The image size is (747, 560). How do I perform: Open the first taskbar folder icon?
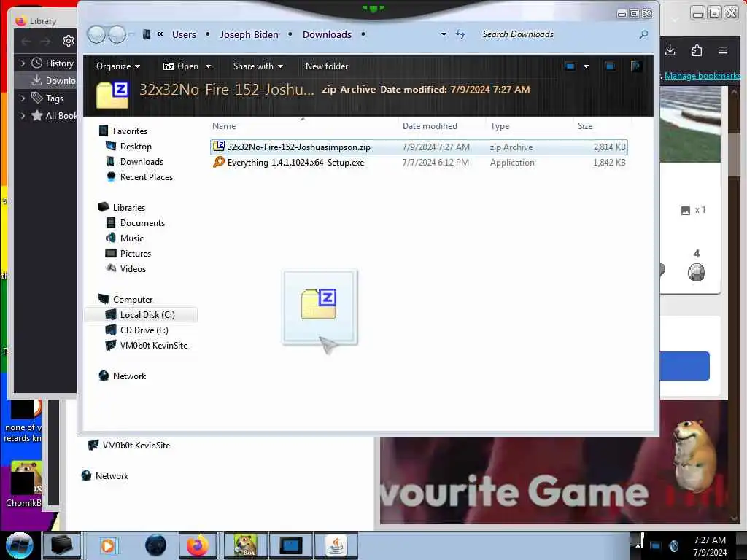(x=62, y=545)
